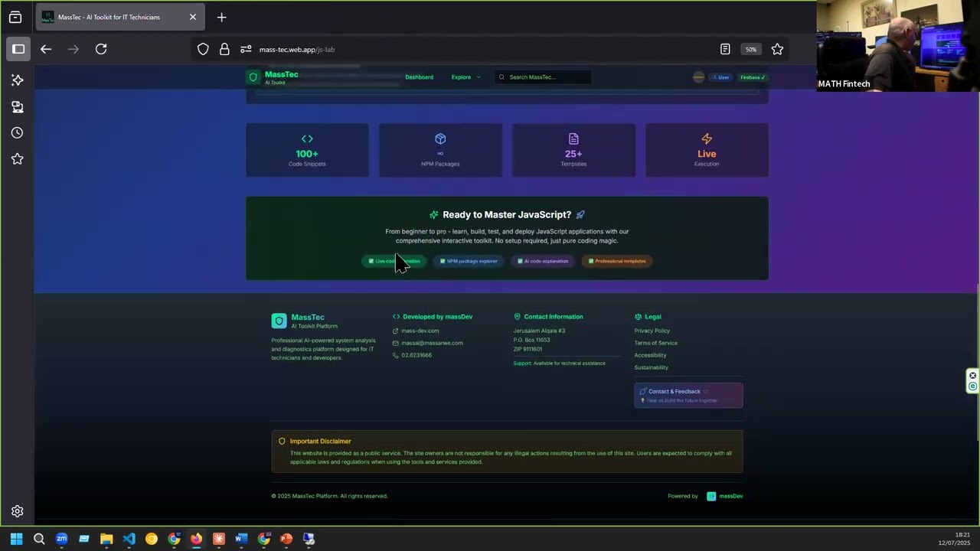Viewport: 980px width, 551px height.
Task: Expand the Explore dropdown menu
Action: coord(465,77)
